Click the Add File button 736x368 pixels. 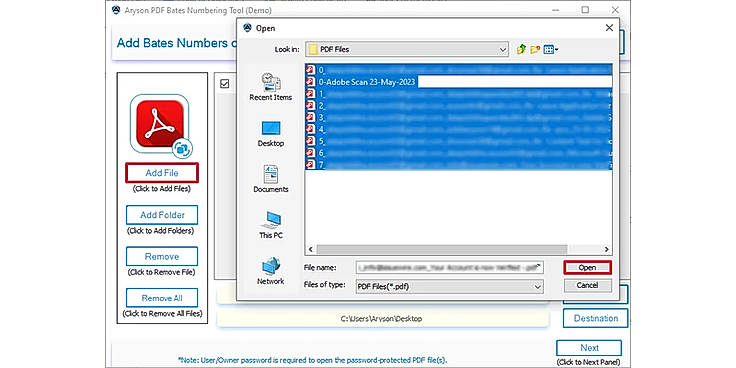(162, 173)
